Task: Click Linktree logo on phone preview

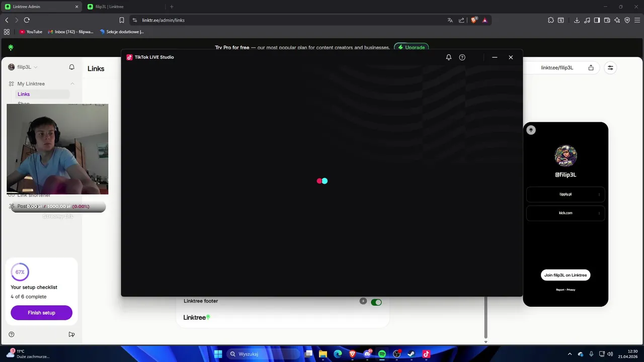Action: pyautogui.click(x=531, y=130)
